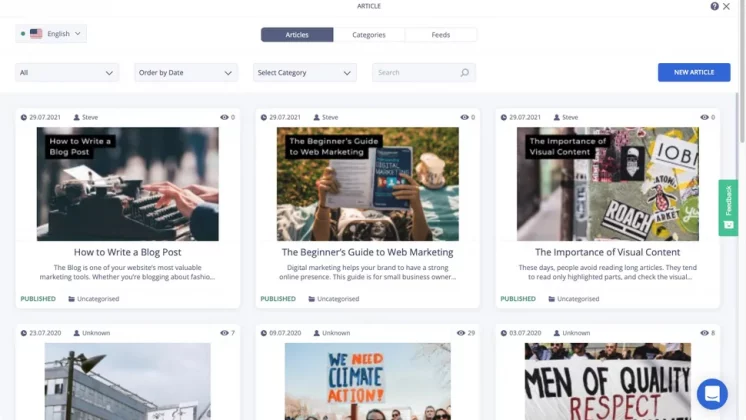Expand the Select Category dropdown
This screenshot has width=746, height=420.
click(x=305, y=73)
